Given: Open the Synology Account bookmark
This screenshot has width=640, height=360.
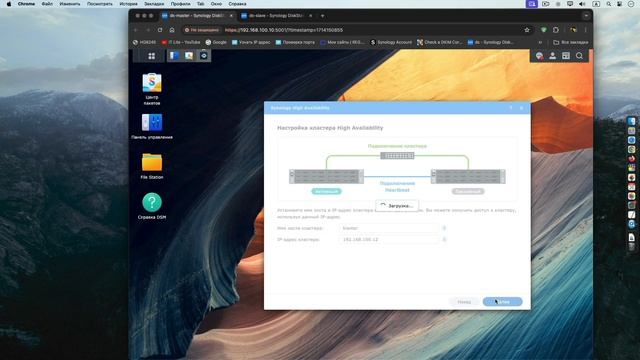Looking at the screenshot, I should 391,42.
